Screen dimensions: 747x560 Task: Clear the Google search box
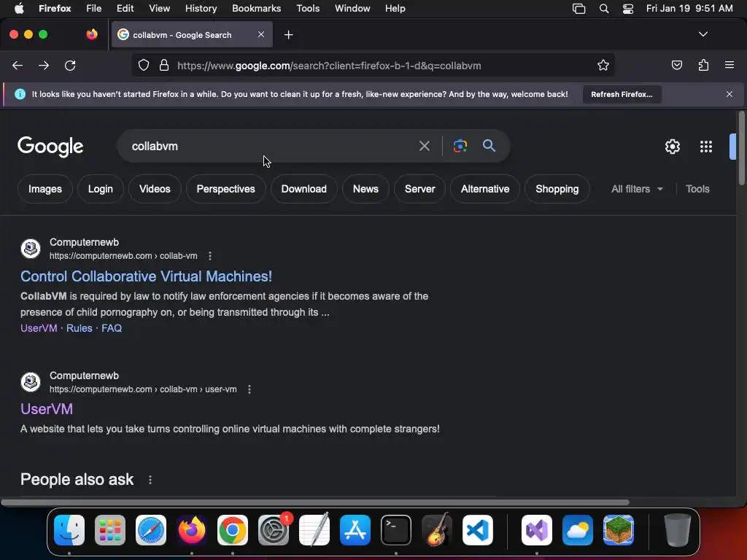[x=424, y=146]
